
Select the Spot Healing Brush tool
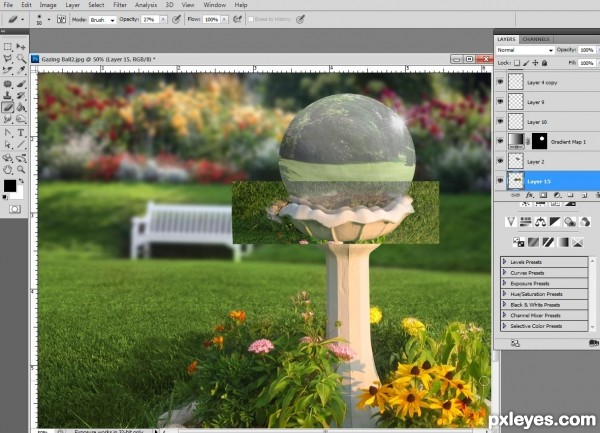(x=8, y=84)
